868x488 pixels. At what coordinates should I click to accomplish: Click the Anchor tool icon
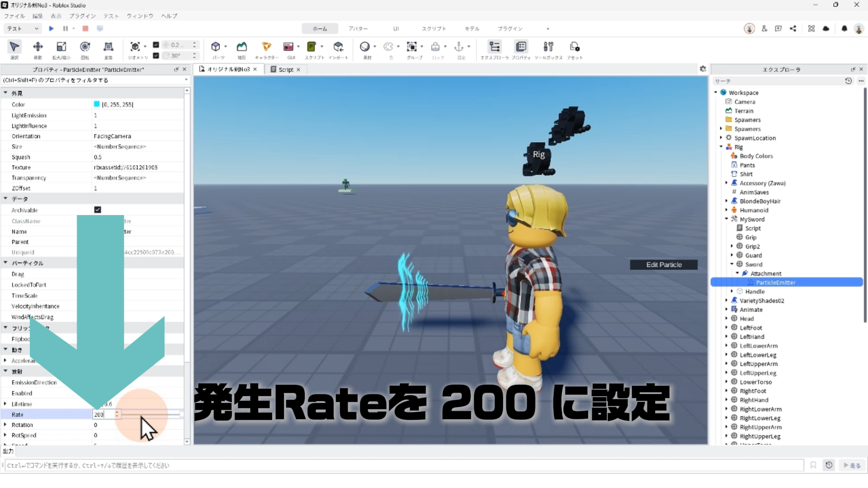point(458,47)
